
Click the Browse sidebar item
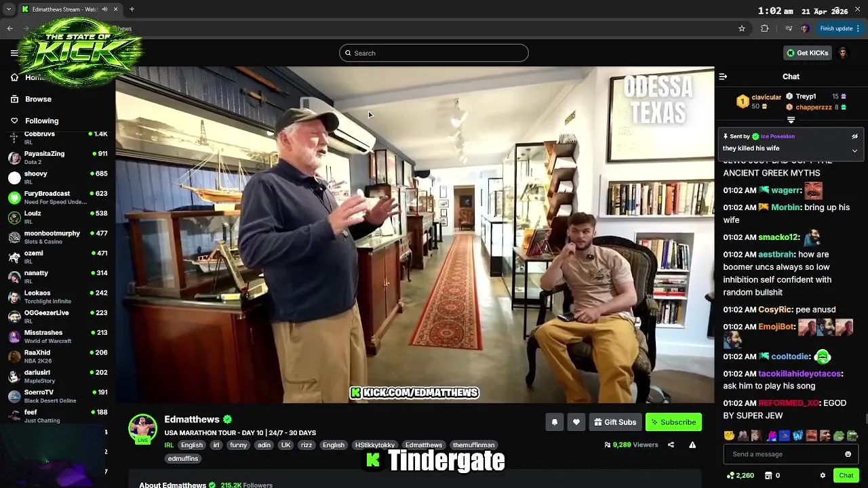(x=38, y=99)
